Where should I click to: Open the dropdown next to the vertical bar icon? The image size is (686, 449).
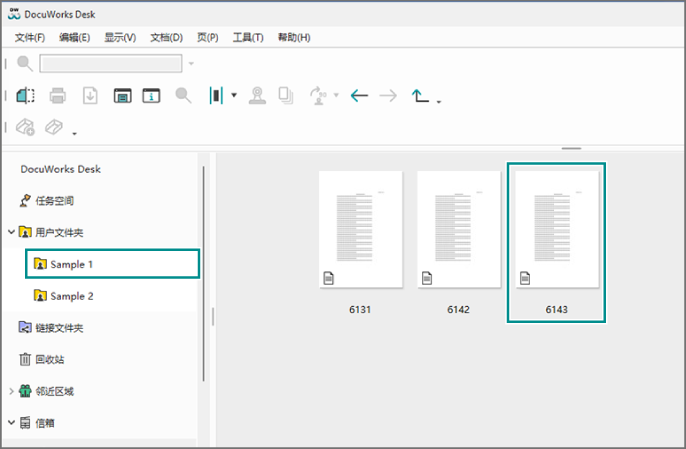point(234,96)
